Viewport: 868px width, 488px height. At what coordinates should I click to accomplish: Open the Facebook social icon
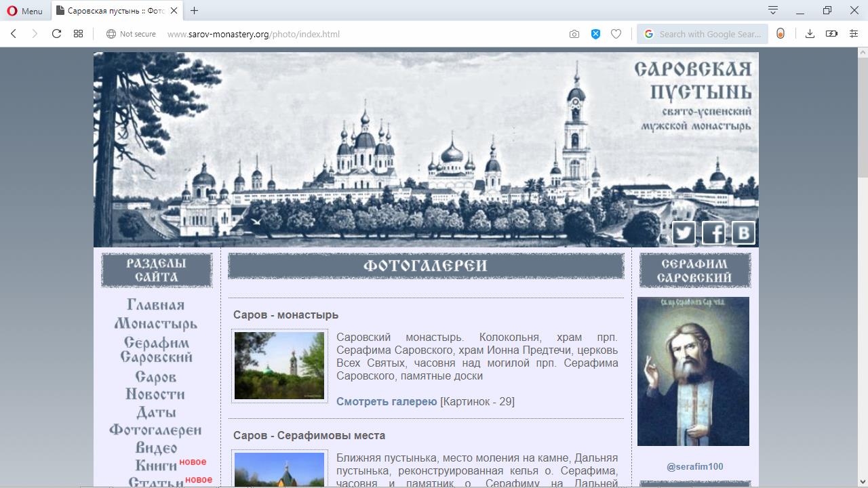(x=713, y=232)
